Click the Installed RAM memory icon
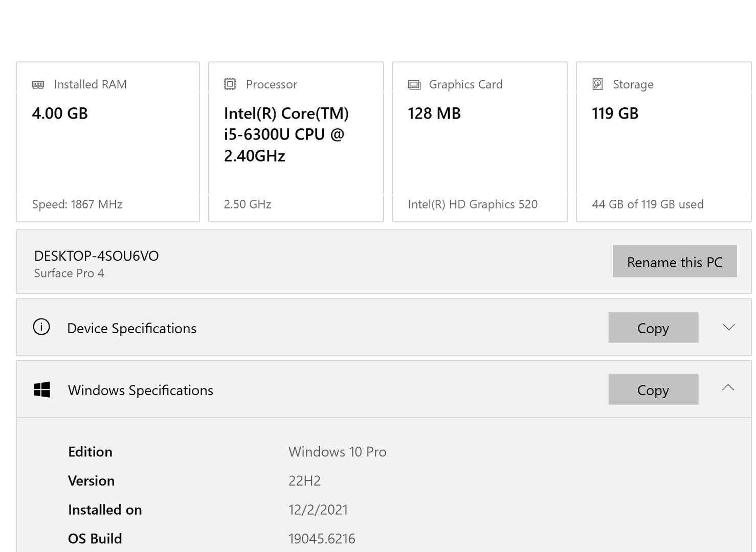The height and width of the screenshot is (552, 756). click(38, 85)
